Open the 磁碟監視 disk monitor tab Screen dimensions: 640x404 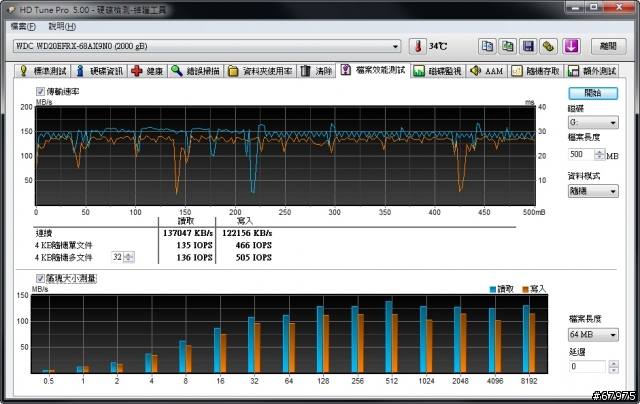(x=438, y=71)
